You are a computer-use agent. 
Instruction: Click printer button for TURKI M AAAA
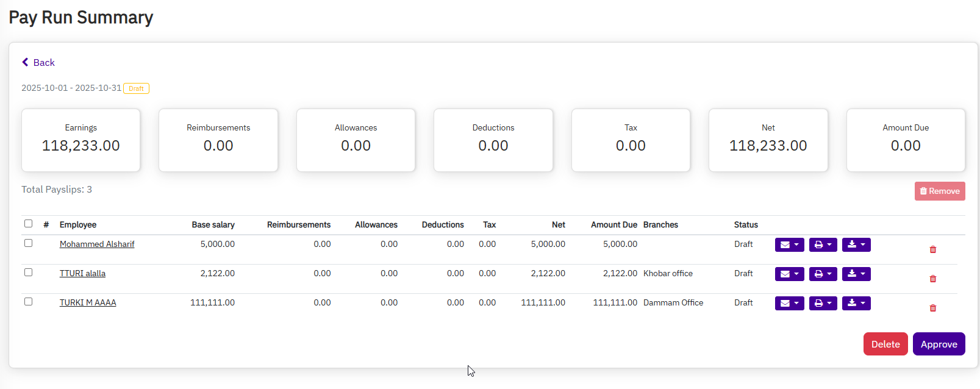tap(823, 303)
